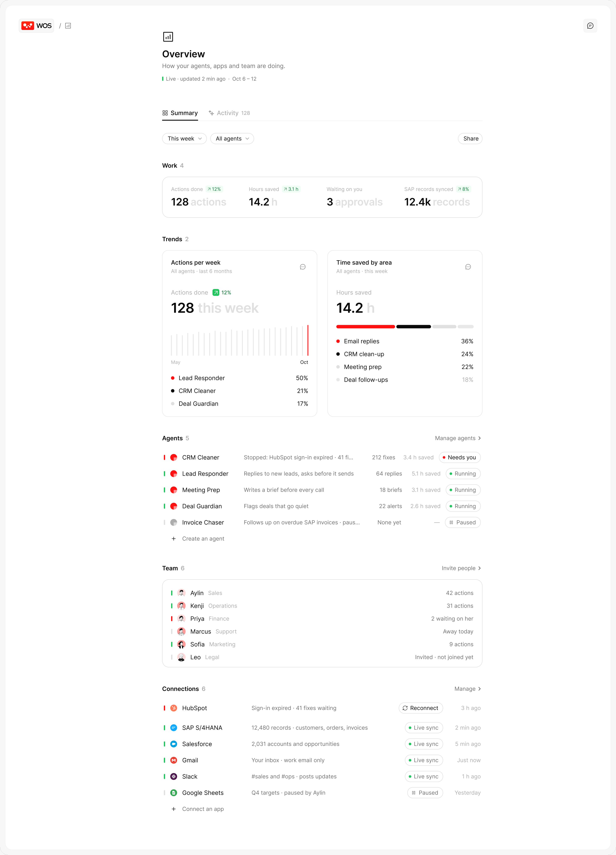The height and width of the screenshot is (855, 616).
Task: Open Manage link in Connections section
Action: [468, 689]
